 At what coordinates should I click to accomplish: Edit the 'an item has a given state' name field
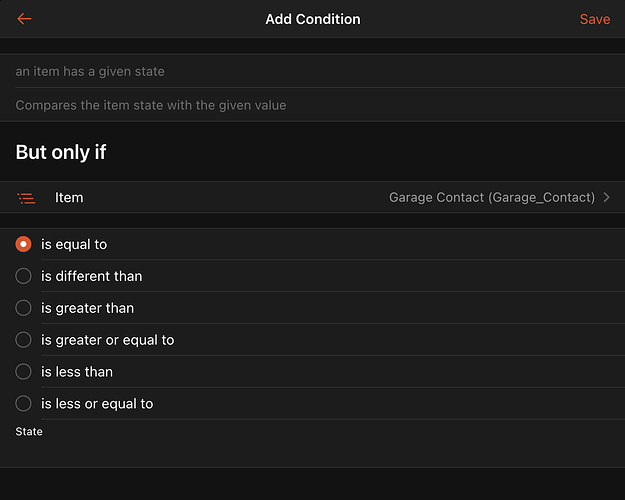[312, 72]
